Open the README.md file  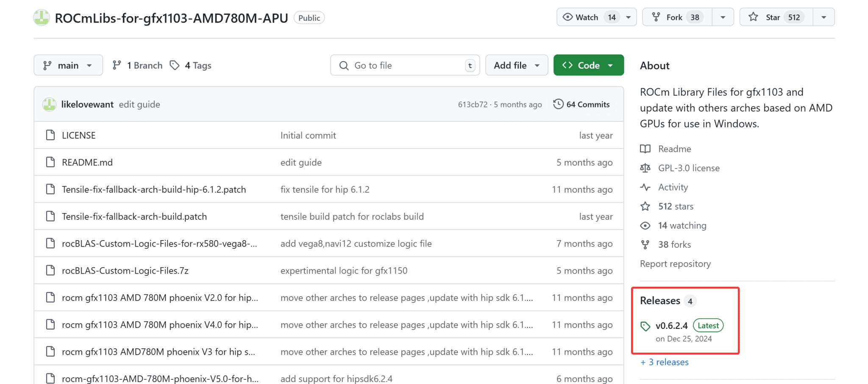[x=87, y=163]
